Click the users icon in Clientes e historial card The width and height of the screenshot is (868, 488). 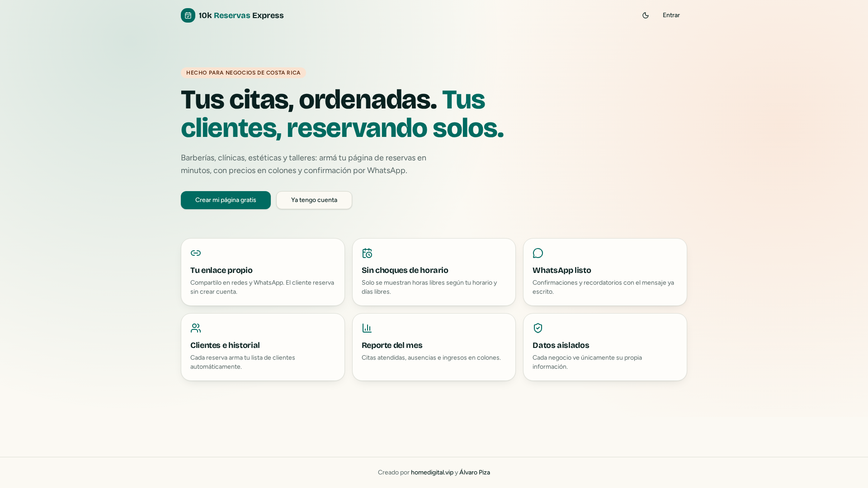(196, 328)
